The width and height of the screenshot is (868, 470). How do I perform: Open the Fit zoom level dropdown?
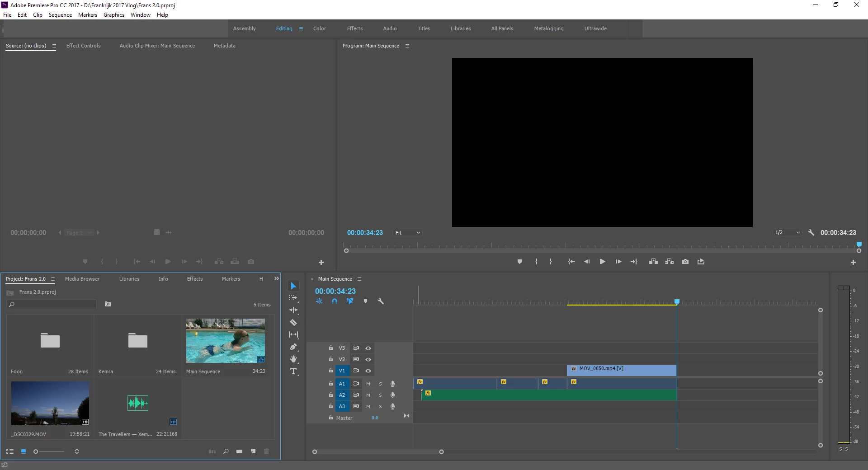point(408,233)
